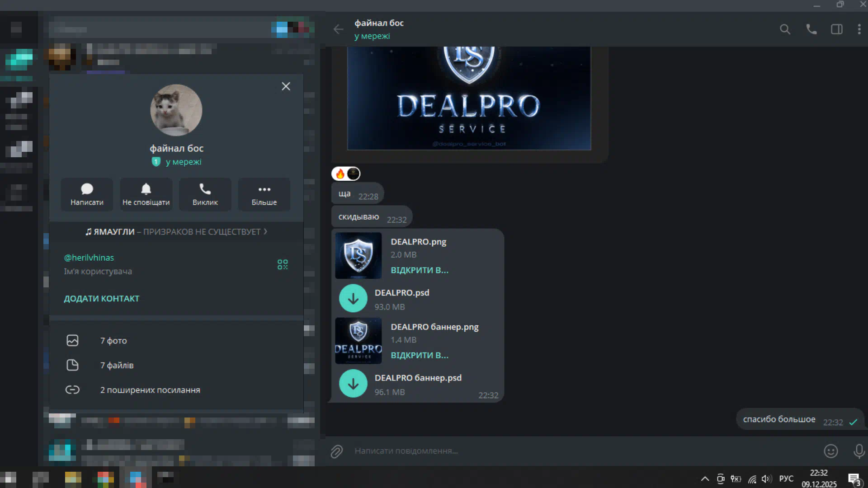Click ДОДАТИ КОНТАКТ link
Image resolution: width=868 pixels, height=488 pixels.
pos(101,299)
